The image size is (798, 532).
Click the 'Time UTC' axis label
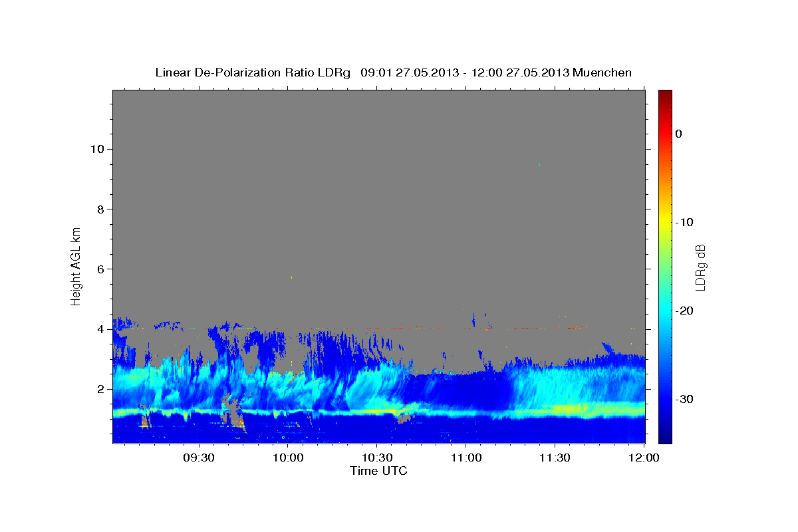(378, 471)
